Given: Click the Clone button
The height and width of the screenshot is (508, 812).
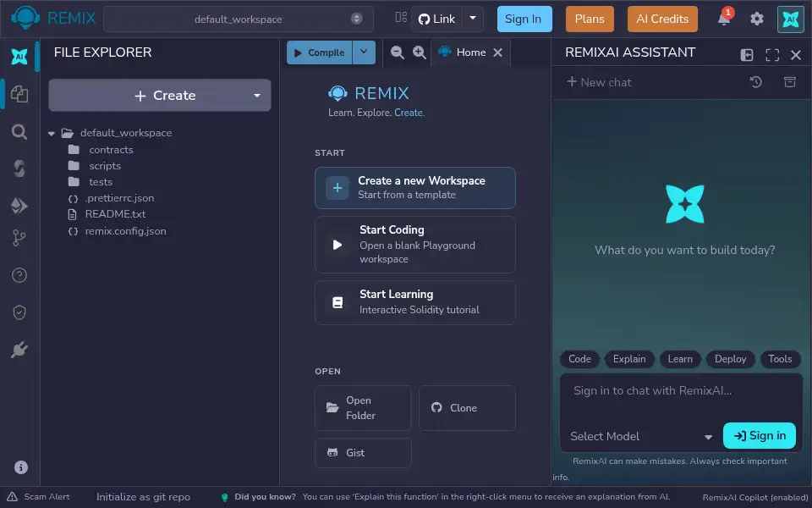Looking at the screenshot, I should [x=467, y=408].
